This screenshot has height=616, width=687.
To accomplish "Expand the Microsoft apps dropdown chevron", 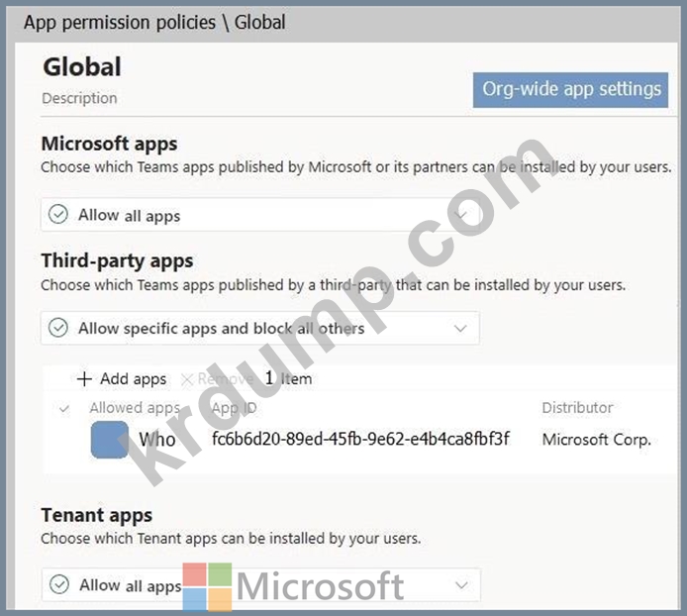I will (460, 215).
